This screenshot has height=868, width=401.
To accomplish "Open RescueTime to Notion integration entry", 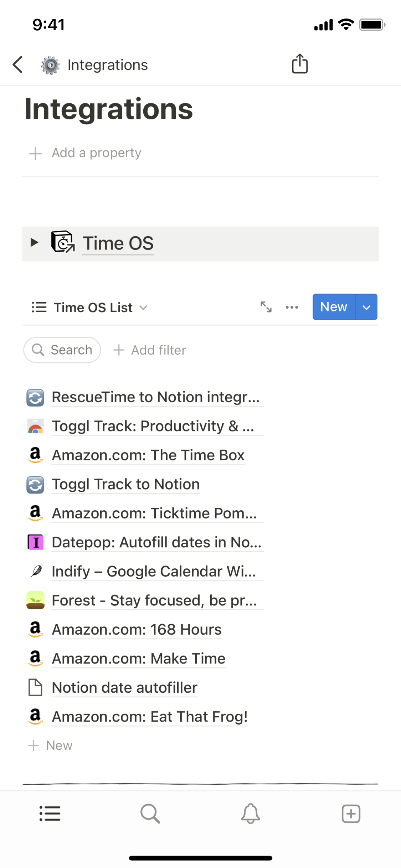I will [x=155, y=397].
